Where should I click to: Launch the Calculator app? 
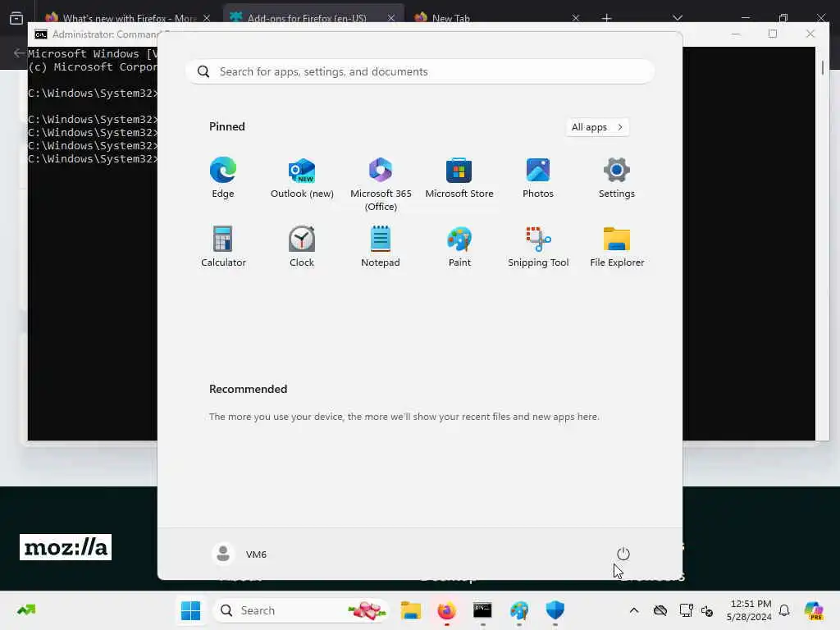pyautogui.click(x=223, y=246)
